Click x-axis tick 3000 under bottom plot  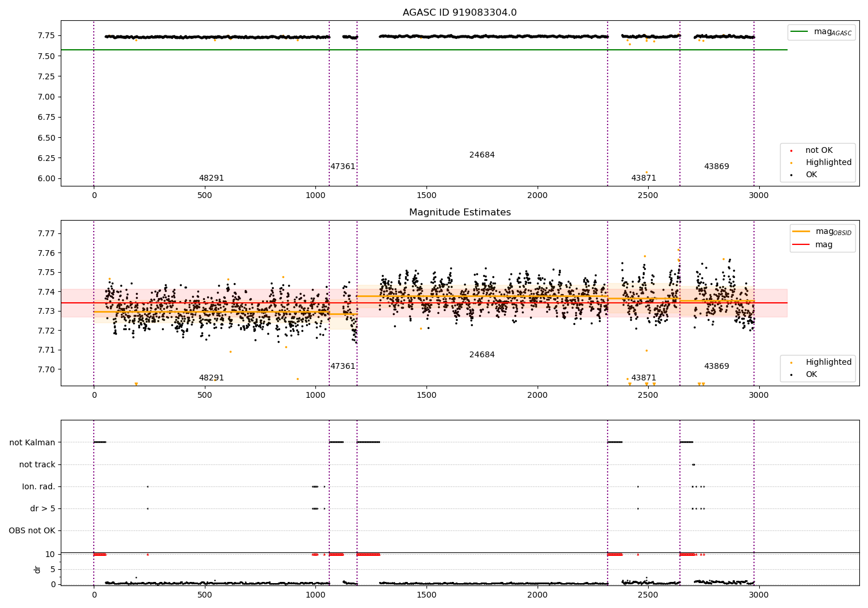pos(759,594)
